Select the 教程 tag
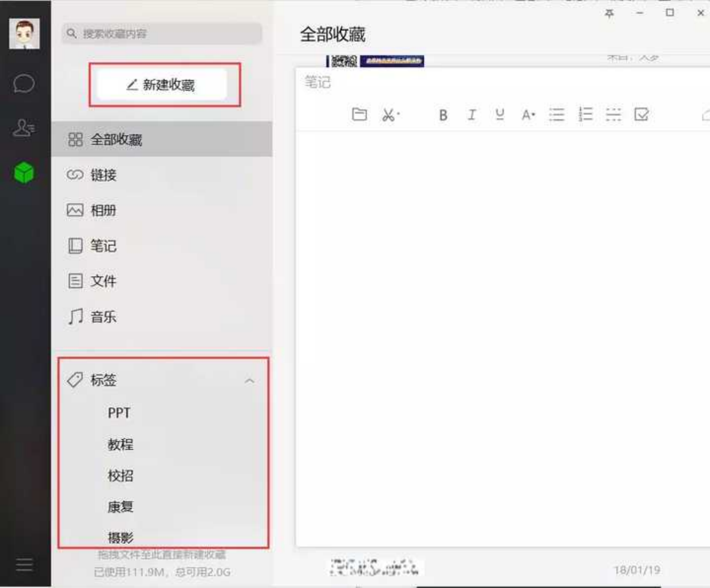 (120, 444)
